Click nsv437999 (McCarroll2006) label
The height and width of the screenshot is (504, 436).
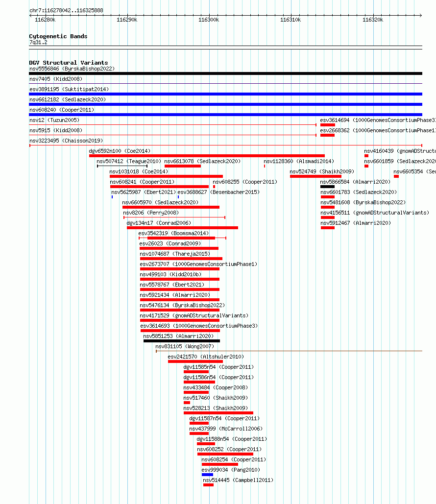pyautogui.click(x=226, y=429)
